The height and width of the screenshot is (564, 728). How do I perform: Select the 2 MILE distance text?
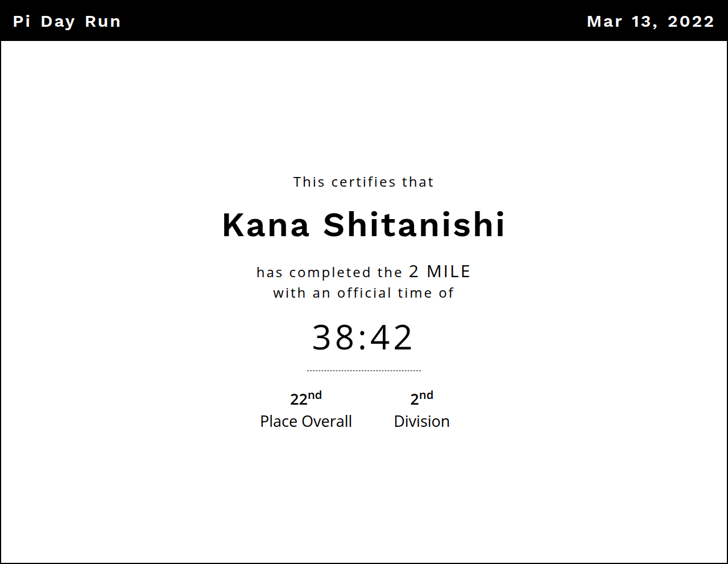point(440,271)
